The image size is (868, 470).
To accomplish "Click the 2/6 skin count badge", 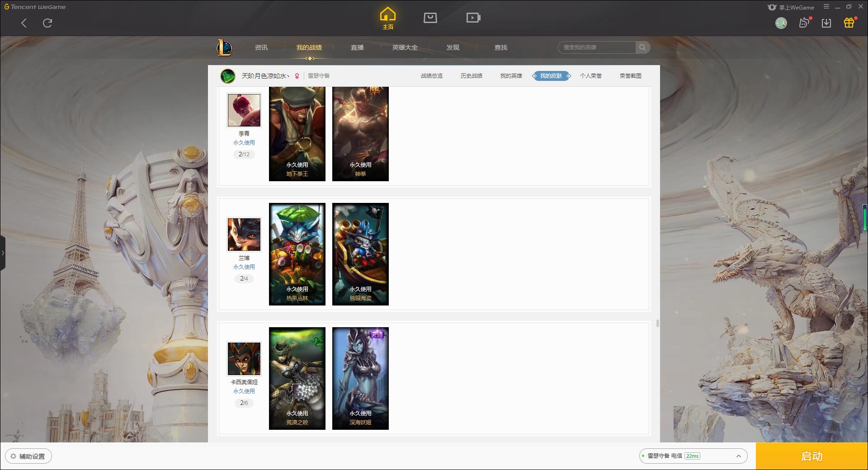I will click(244, 403).
